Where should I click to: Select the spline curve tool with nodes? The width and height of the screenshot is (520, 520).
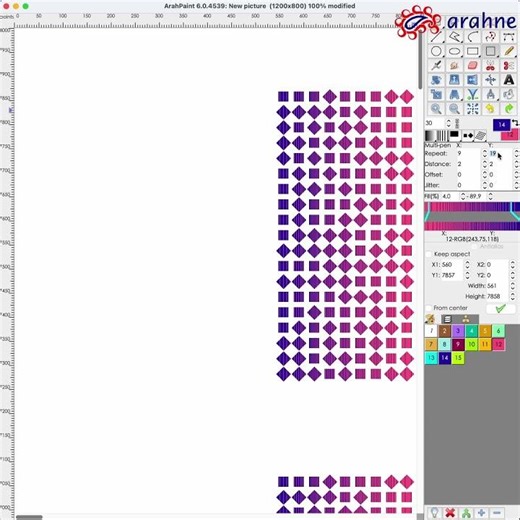coord(490,37)
